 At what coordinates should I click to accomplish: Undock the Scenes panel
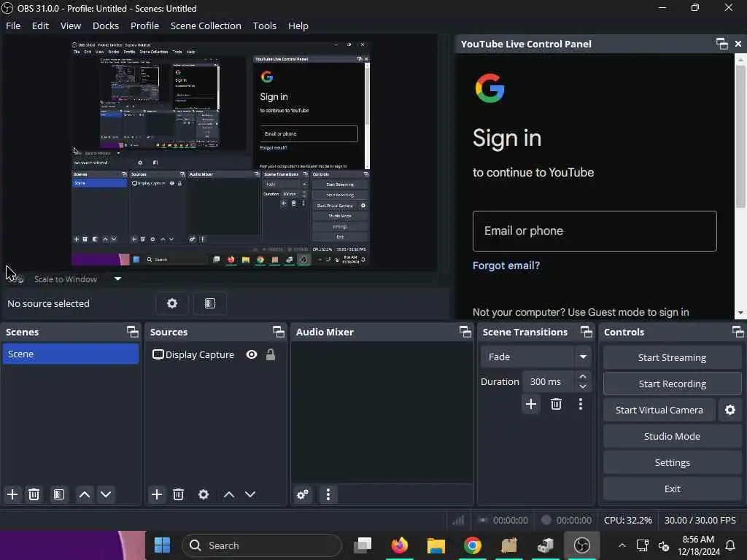(133, 332)
